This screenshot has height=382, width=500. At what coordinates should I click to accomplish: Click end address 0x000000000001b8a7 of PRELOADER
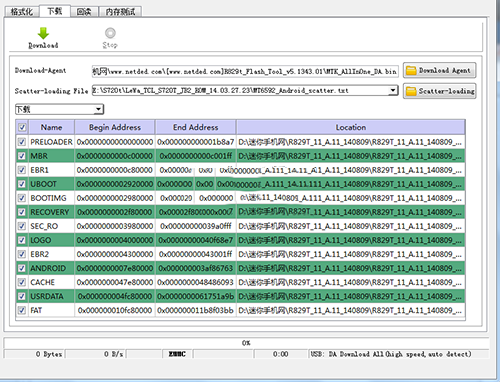195,142
